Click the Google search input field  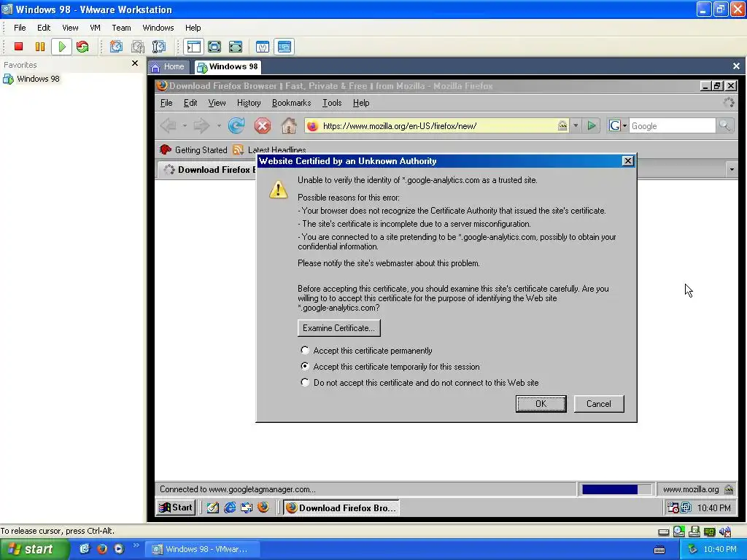[672, 125]
